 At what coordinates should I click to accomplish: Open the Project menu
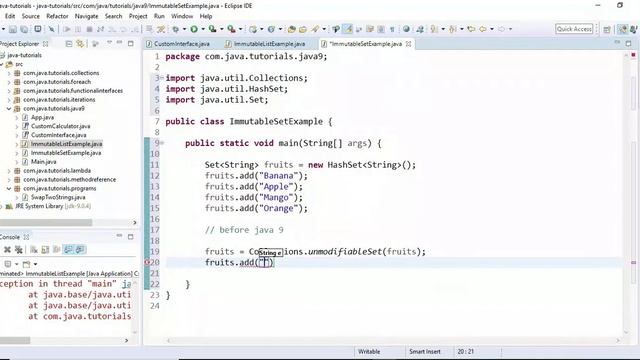(x=138, y=16)
